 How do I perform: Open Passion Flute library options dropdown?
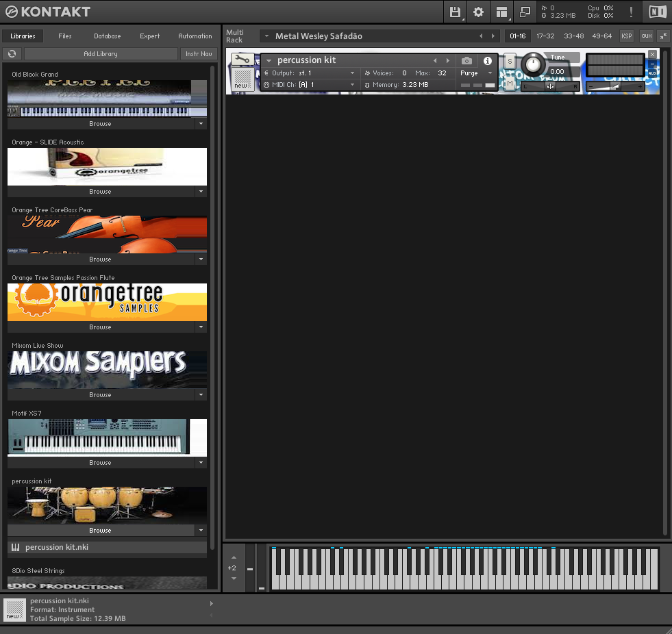click(201, 327)
